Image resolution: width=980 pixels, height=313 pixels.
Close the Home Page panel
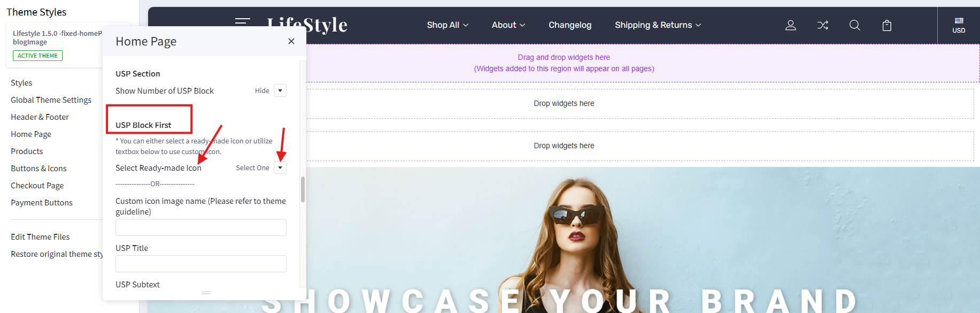pos(291,41)
